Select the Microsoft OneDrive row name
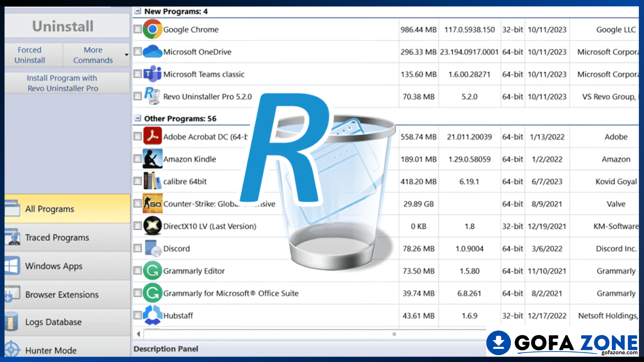Image resolution: width=644 pixels, height=362 pixels. tap(197, 52)
